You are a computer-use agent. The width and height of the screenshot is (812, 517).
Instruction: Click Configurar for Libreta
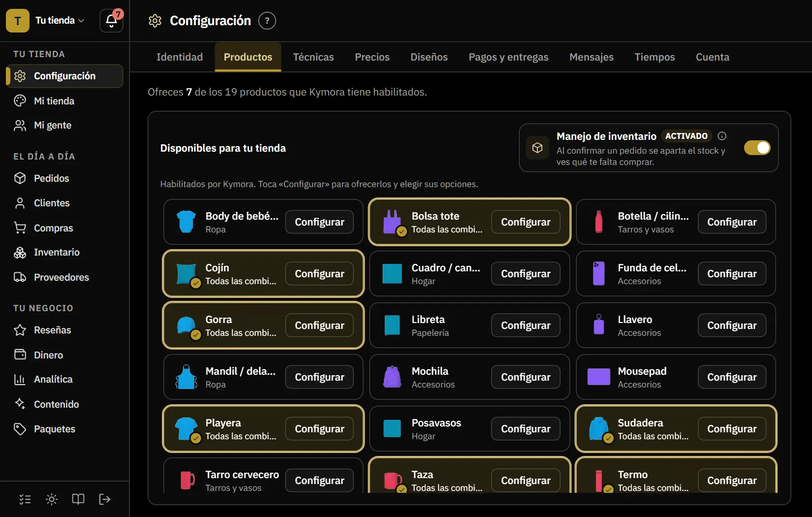(x=526, y=325)
